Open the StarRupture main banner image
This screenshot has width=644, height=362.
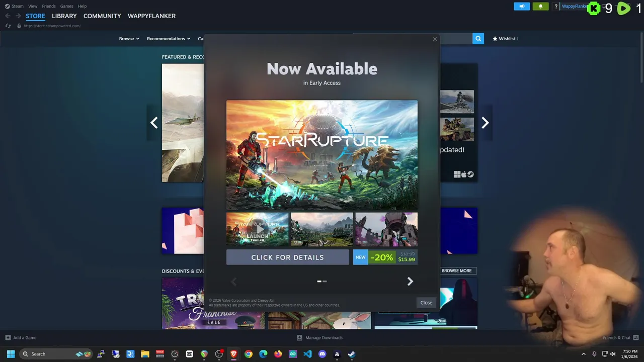[322, 155]
